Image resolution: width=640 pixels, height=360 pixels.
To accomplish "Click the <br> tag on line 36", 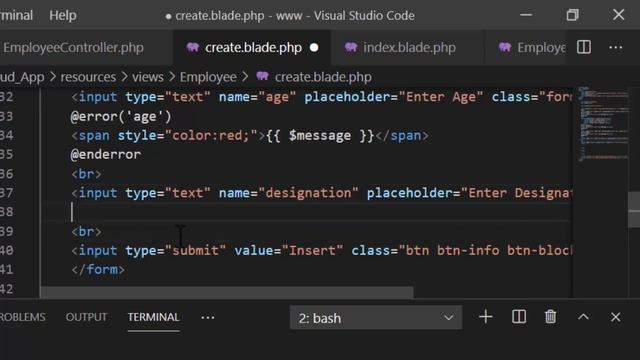I will (86, 174).
